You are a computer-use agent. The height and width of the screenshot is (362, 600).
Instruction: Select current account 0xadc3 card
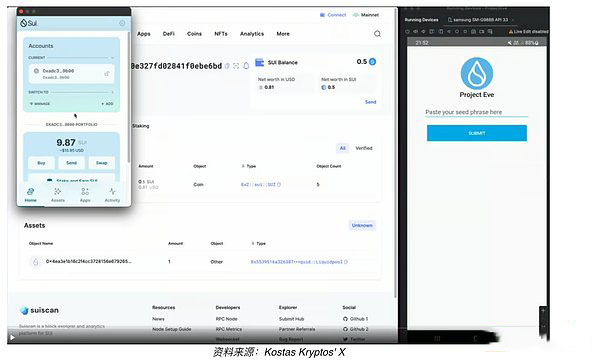pyautogui.click(x=71, y=74)
